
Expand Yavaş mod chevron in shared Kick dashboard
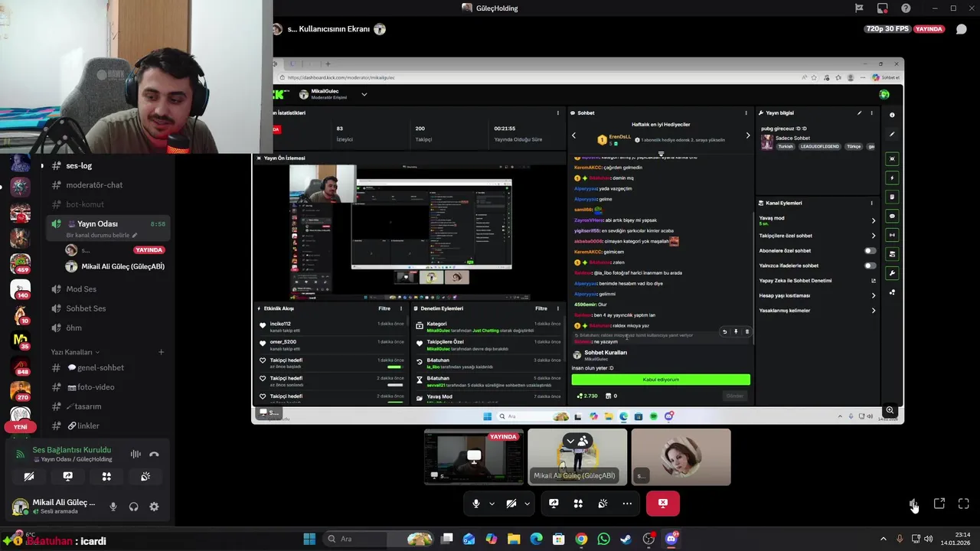873,220
